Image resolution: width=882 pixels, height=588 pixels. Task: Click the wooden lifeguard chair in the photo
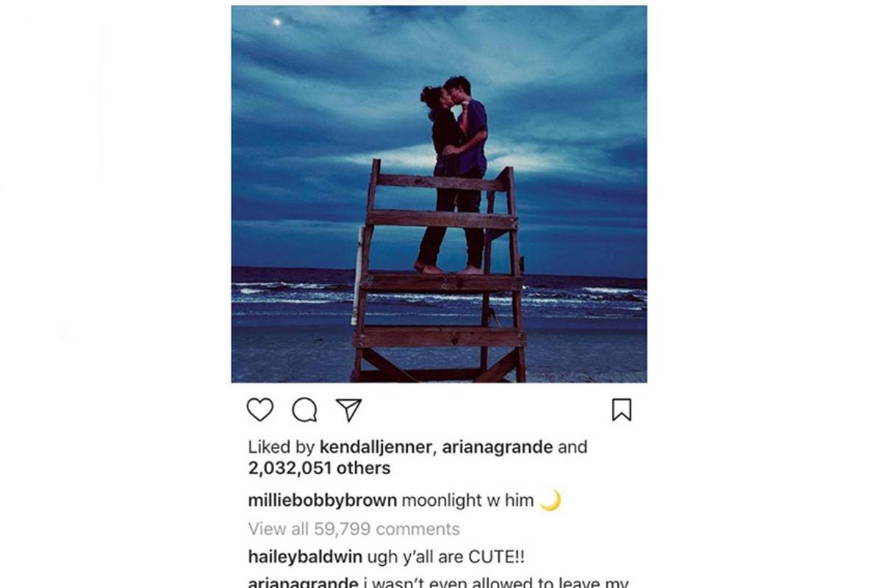(x=441, y=294)
